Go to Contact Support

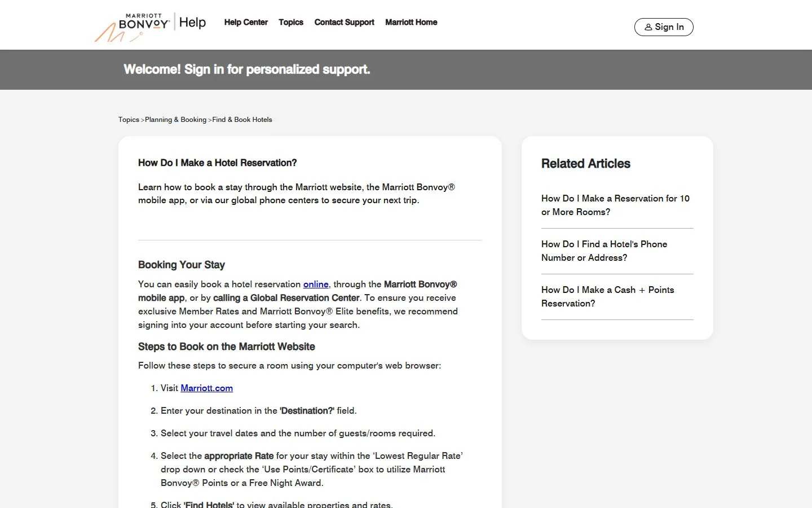tap(344, 23)
